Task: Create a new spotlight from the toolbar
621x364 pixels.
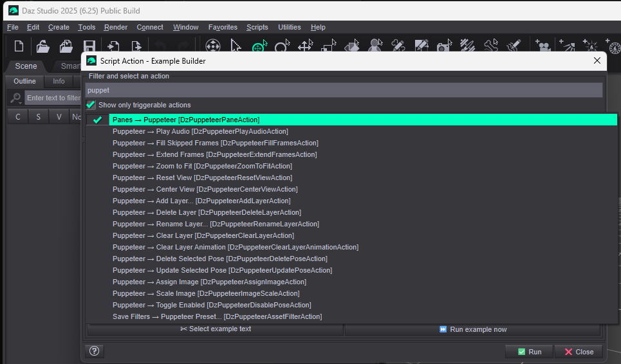Action: pyautogui.click(x=567, y=46)
